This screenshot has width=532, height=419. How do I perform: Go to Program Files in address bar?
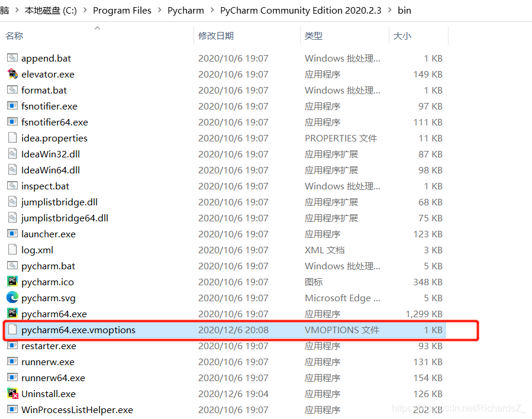coord(122,11)
